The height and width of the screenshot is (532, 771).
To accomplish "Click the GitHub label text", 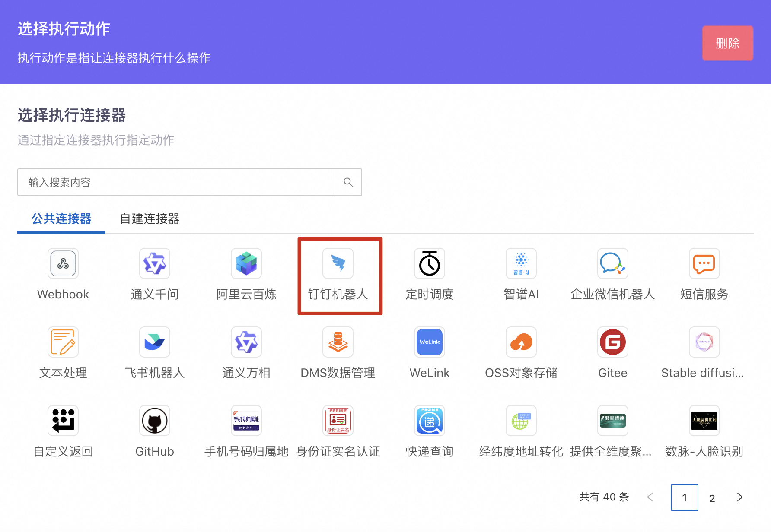I will [155, 452].
